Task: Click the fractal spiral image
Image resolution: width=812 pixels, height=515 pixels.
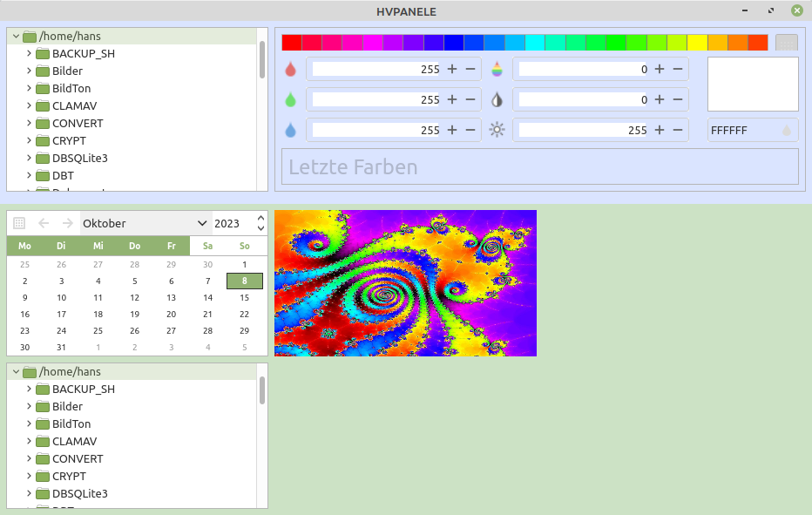Action: point(405,283)
